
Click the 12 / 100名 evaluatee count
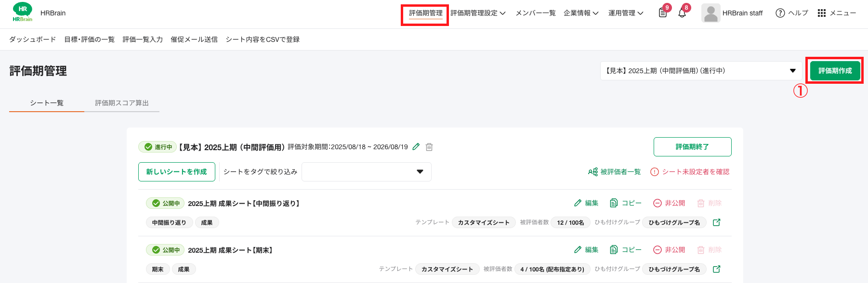pyautogui.click(x=570, y=222)
